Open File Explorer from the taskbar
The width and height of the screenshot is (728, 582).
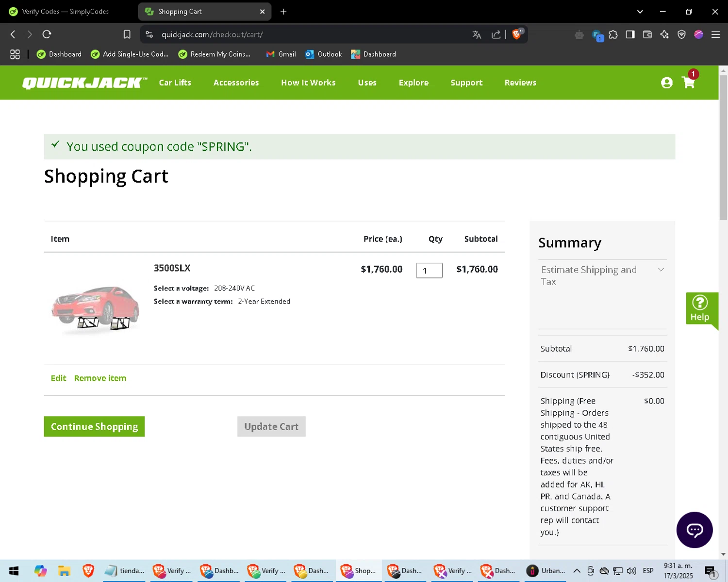click(64, 571)
